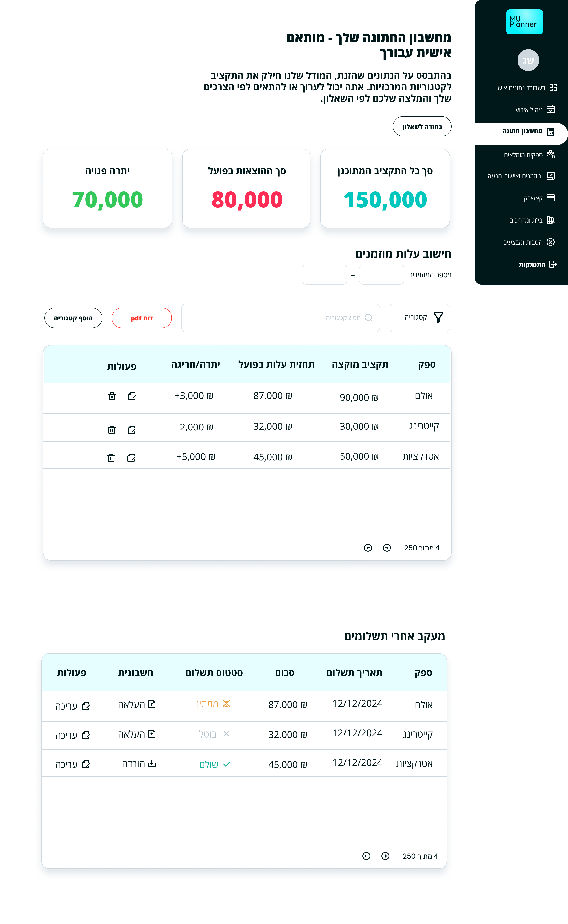Click the סטטוס תשלום column header
Image resolution: width=568 pixels, height=924 pixels.
click(x=214, y=673)
